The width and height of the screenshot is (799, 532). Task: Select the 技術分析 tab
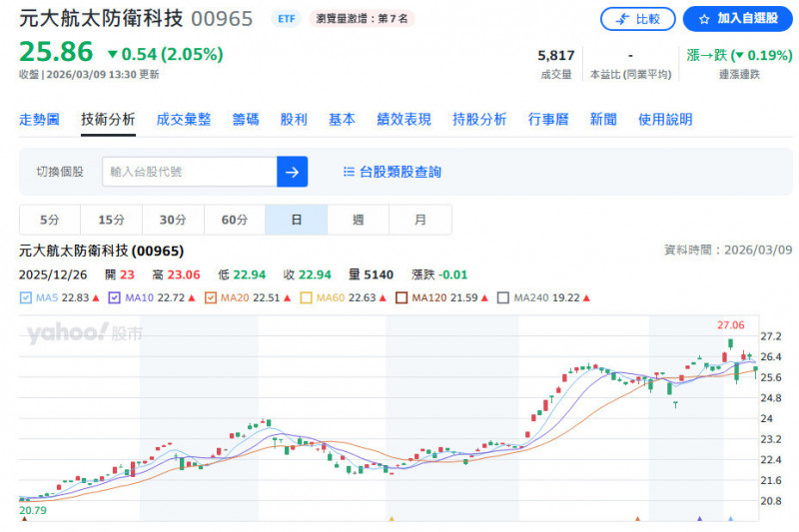pyautogui.click(x=108, y=120)
